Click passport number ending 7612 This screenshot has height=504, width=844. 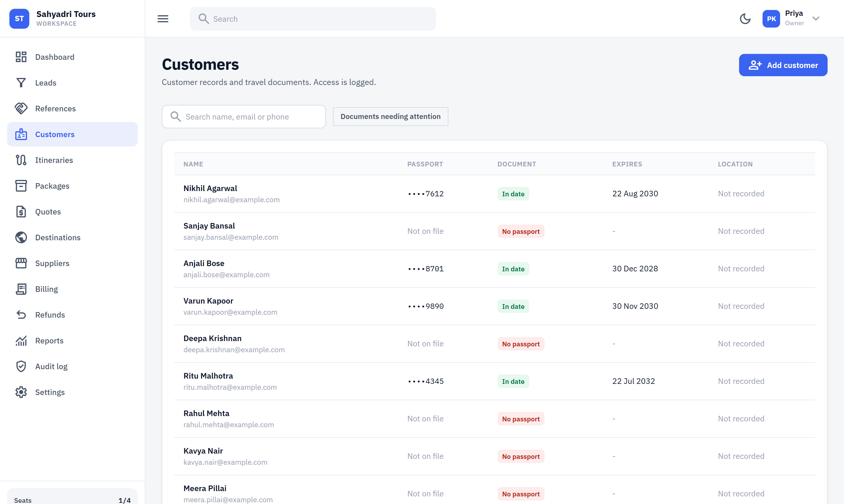tap(426, 194)
